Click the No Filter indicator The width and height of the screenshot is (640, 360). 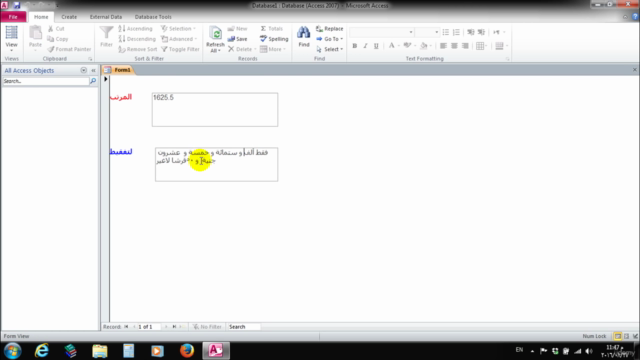207,327
